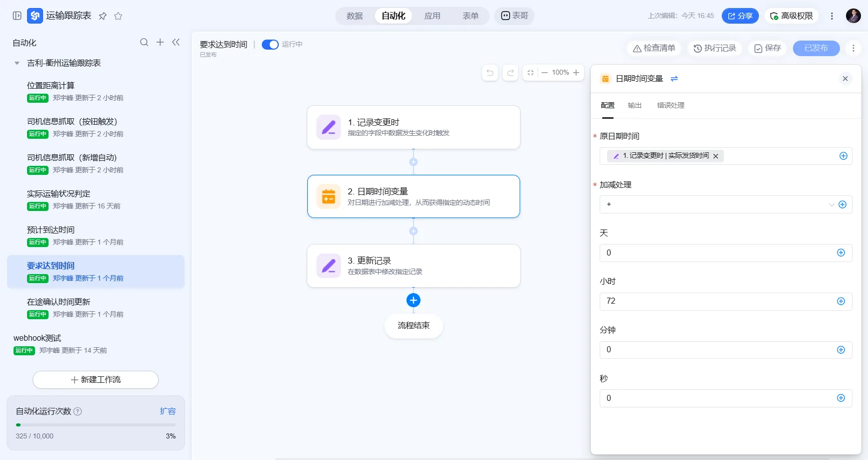The width and height of the screenshot is (868, 460).
Task: Open 执行记录 history
Action: pyautogui.click(x=715, y=48)
